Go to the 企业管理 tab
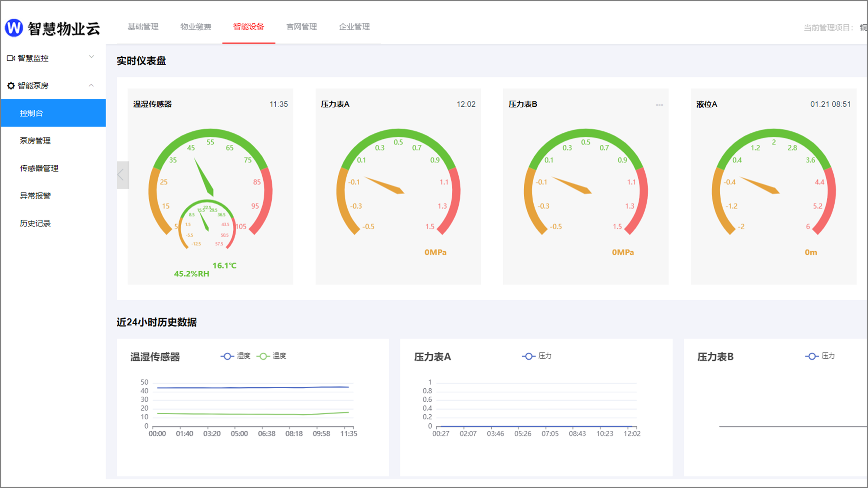Viewport: 868px width, 488px height. click(354, 27)
